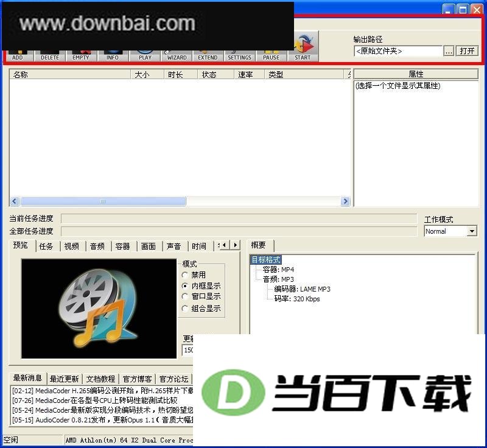Select the 窗口显示 preview mode
This screenshot has height=448, width=487.
tap(201, 296)
